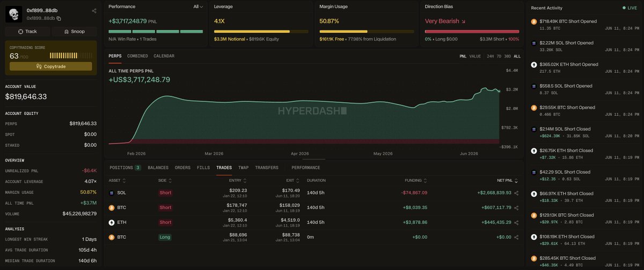Share the BTC short trade +$607,117.79

[x=516, y=207]
